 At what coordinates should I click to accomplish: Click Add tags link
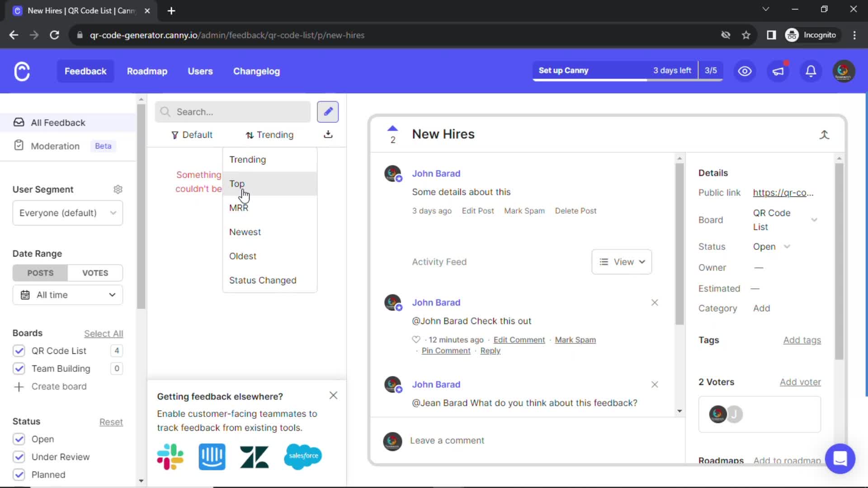[x=802, y=340]
